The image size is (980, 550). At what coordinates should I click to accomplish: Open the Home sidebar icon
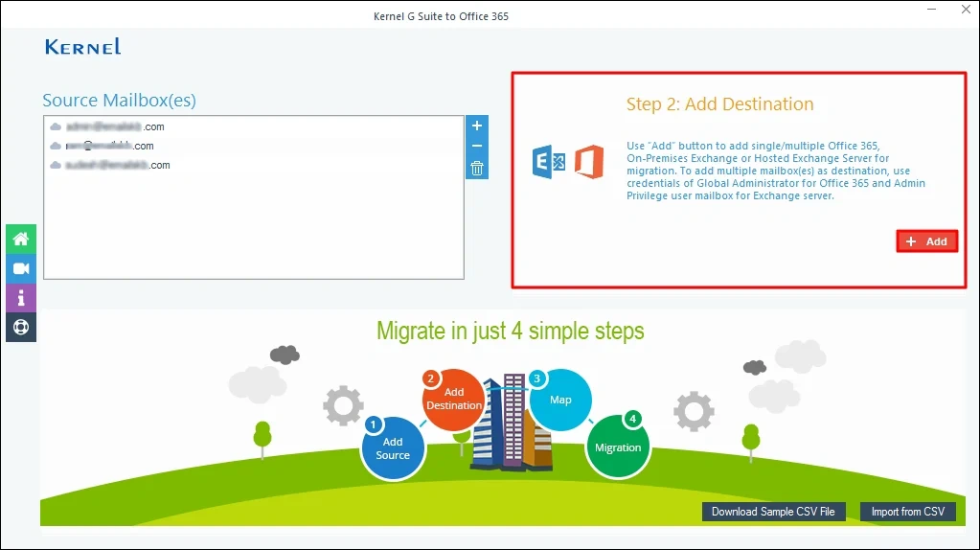[20, 240]
